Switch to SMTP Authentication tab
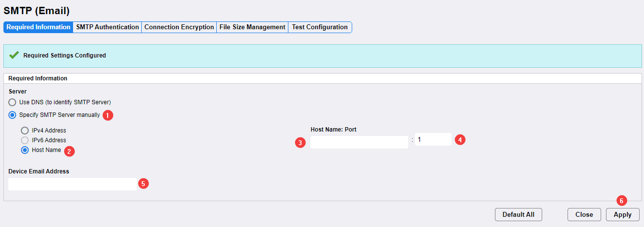 [107, 27]
